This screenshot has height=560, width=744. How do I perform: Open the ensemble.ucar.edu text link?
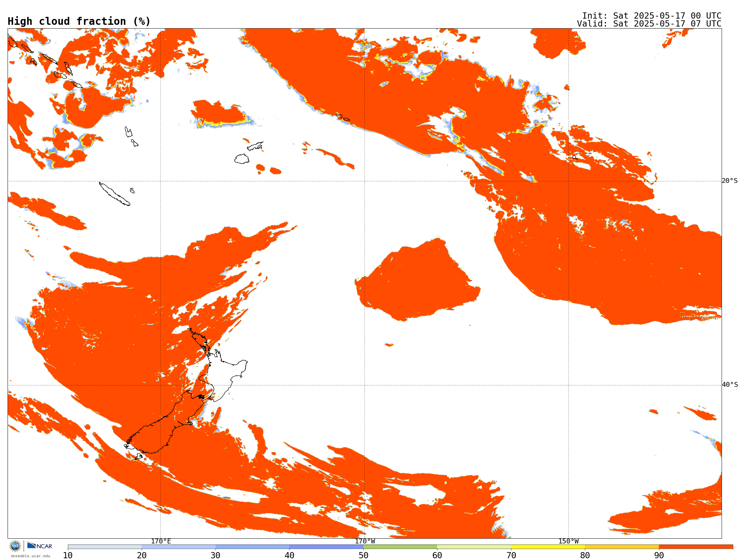[31, 556]
